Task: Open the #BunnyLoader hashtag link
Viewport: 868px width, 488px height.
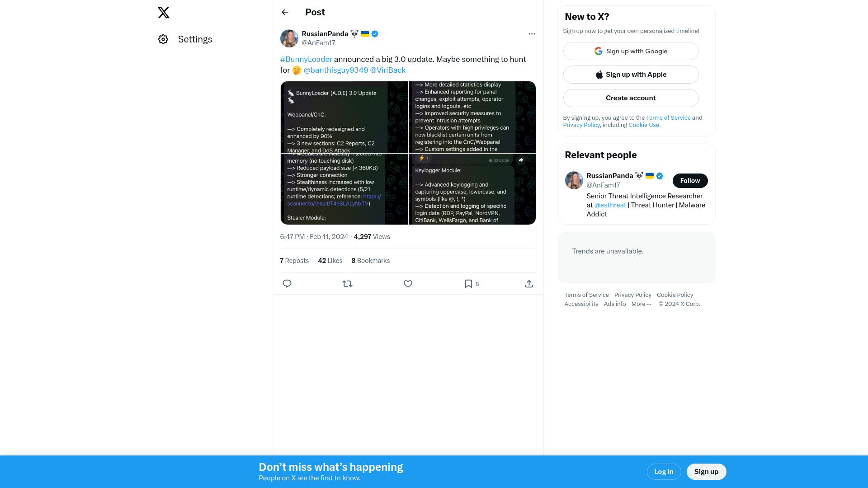Action: (306, 59)
